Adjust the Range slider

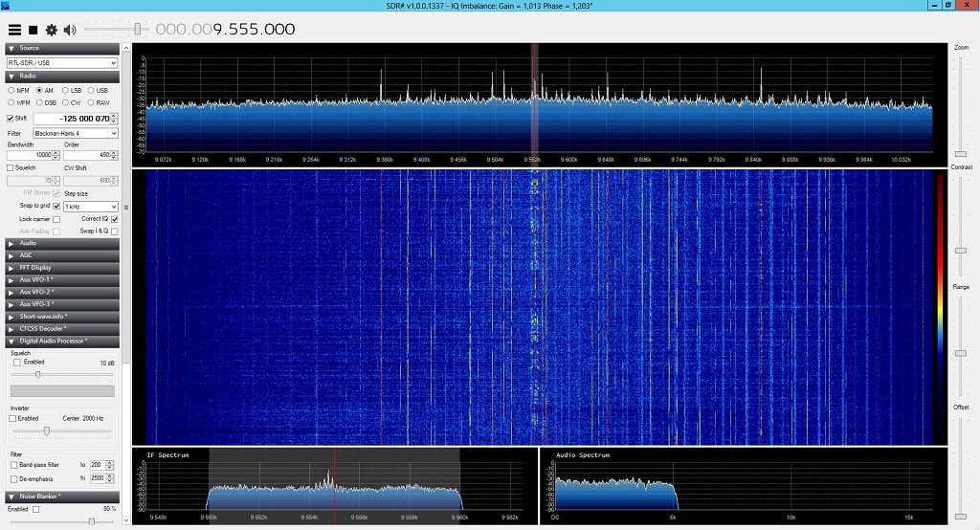point(961,353)
